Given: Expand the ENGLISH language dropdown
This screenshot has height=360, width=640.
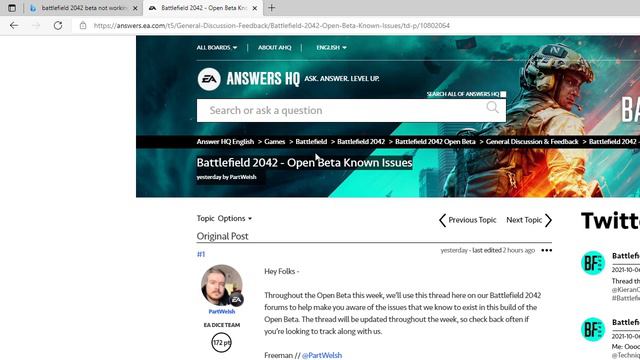Looking at the screenshot, I should [331, 47].
